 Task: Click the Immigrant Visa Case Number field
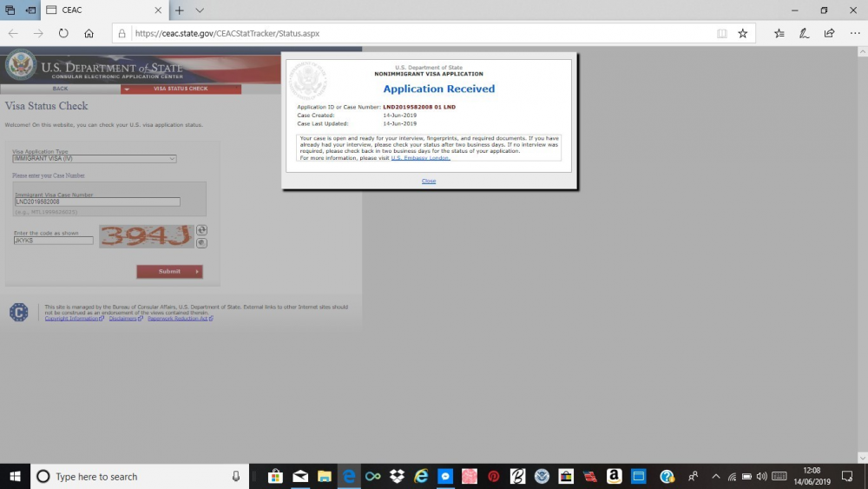[x=97, y=202]
